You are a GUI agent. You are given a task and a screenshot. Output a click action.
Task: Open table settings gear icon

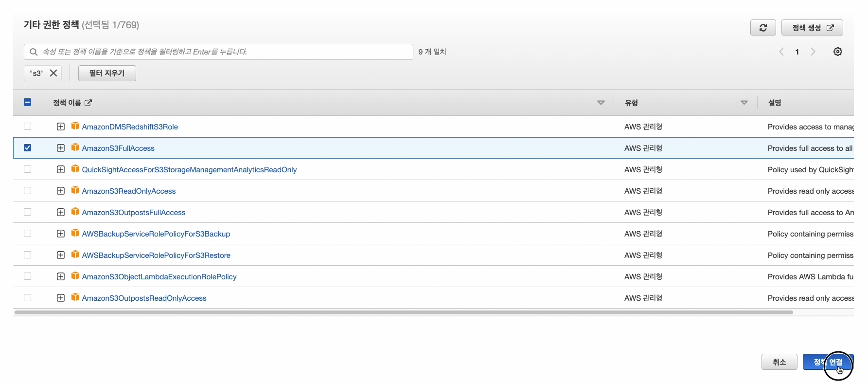(837, 52)
